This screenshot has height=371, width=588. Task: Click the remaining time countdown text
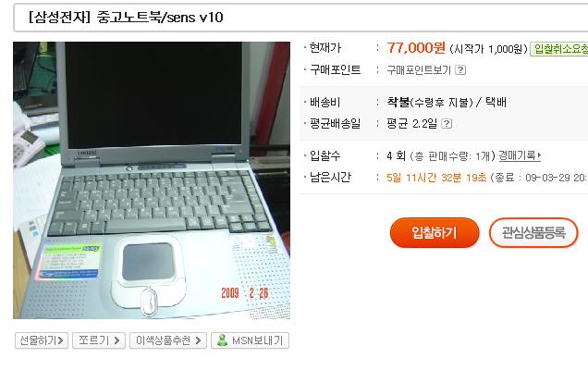[x=436, y=177]
